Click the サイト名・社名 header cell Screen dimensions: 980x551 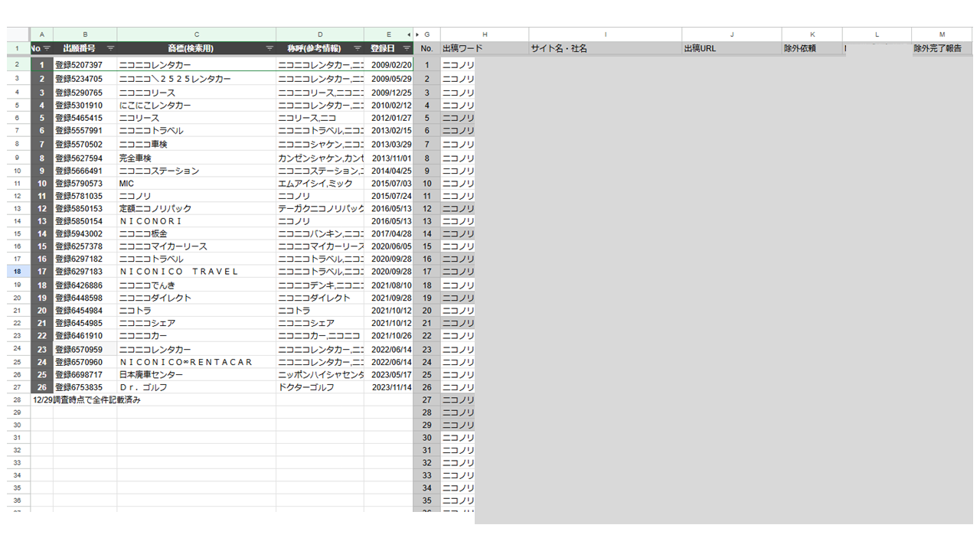(x=606, y=48)
